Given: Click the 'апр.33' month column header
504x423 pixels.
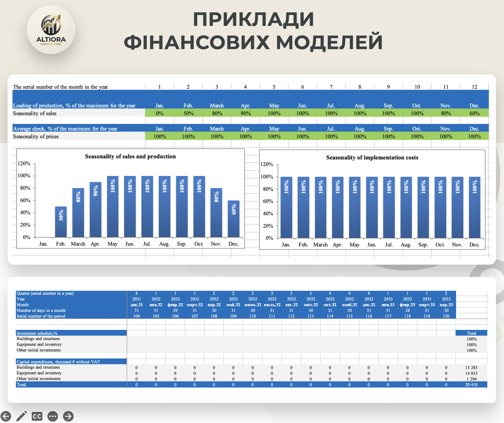Looking at the screenshot, I should 446,305.
